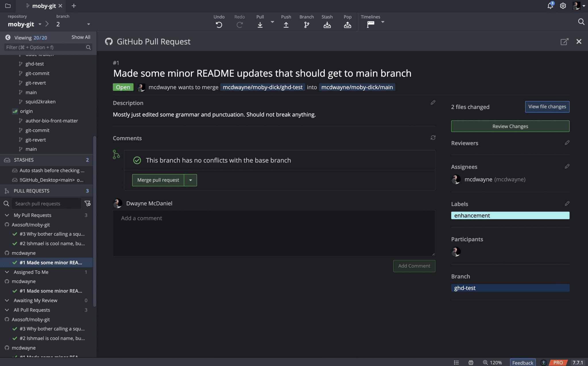
Task: Edit the pull request description pencil
Action: [433, 103]
